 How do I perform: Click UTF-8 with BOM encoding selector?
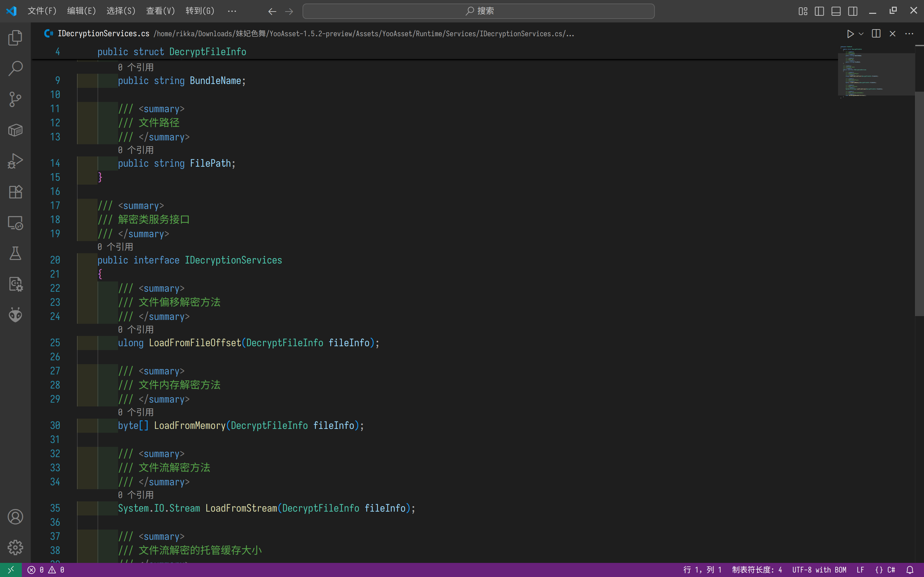point(819,570)
